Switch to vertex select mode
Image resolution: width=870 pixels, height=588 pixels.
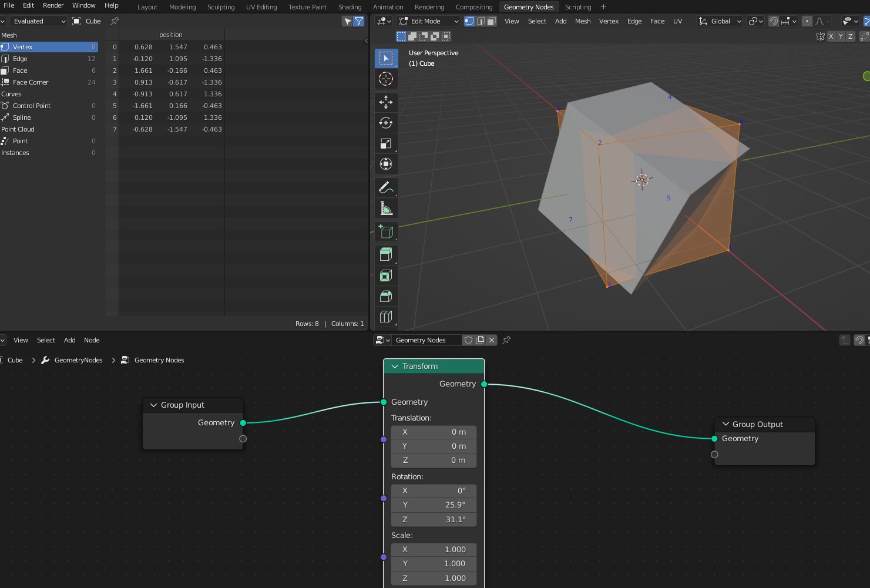pos(469,21)
